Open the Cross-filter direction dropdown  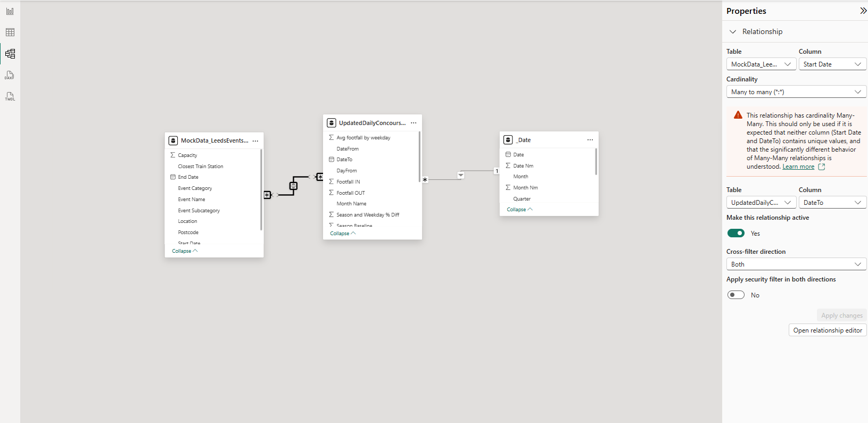pos(796,264)
